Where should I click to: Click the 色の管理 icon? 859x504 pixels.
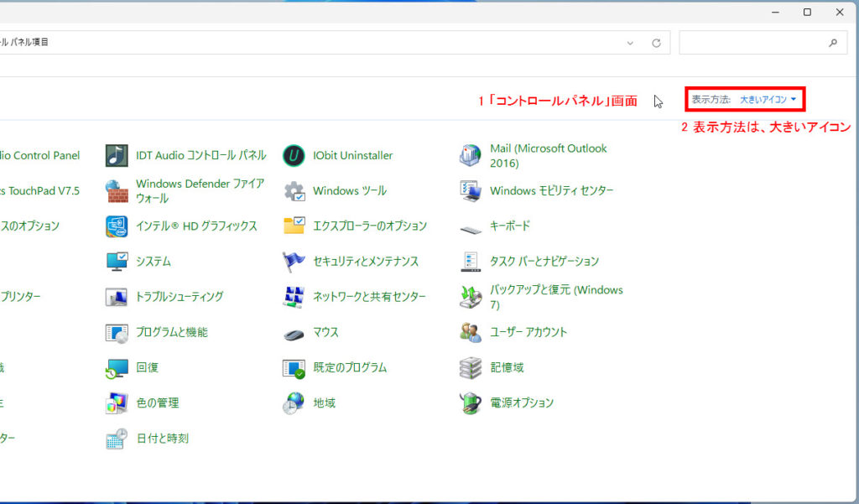coord(117,403)
